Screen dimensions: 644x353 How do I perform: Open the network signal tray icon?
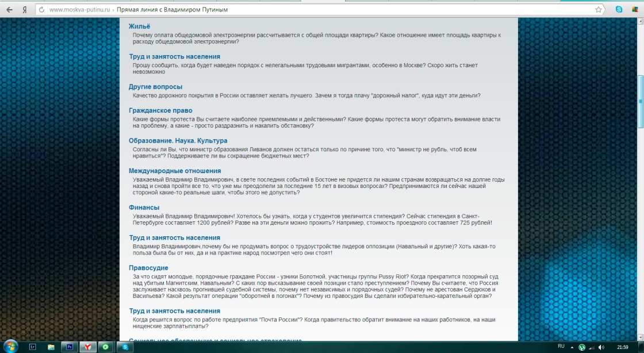pyautogui.click(x=592, y=347)
